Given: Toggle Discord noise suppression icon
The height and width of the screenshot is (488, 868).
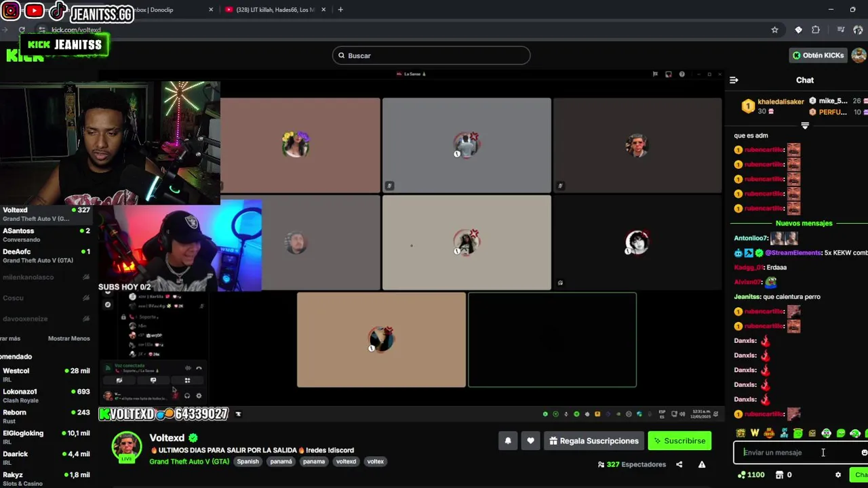Looking at the screenshot, I should pyautogui.click(x=188, y=368).
